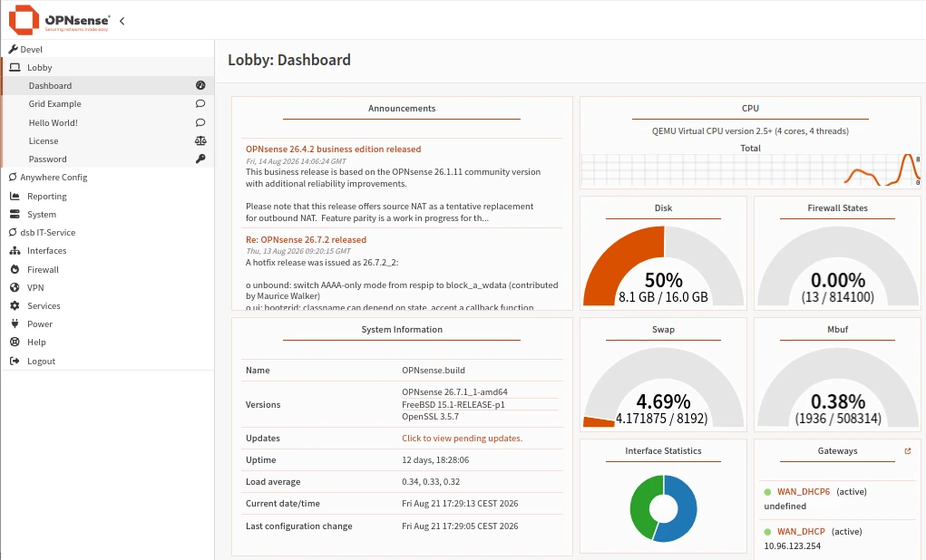The height and width of the screenshot is (560, 926).
Task: Click the Reporting chart icon
Action: click(15, 196)
